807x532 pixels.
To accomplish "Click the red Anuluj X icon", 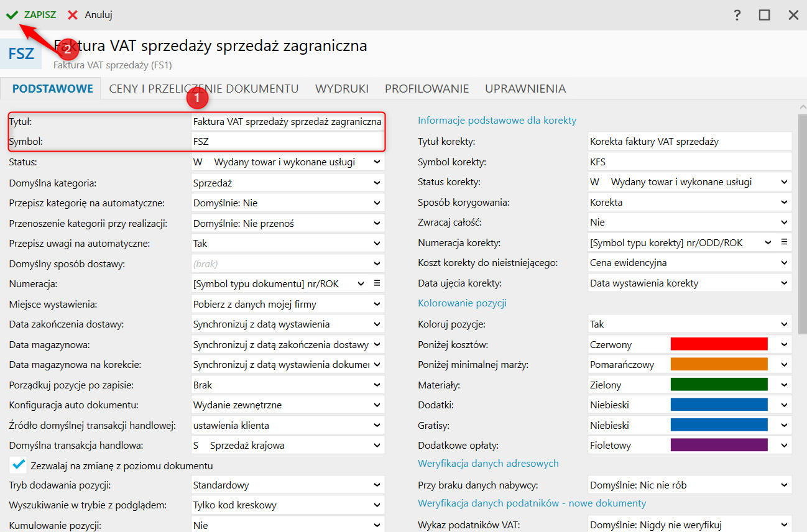I will [x=73, y=15].
